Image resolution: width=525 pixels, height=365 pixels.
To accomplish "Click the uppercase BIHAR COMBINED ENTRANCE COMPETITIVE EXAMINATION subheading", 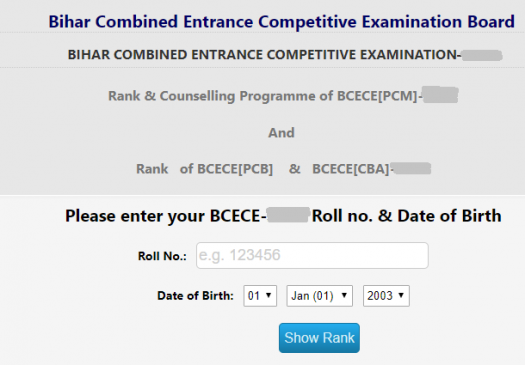I will (x=265, y=55).
